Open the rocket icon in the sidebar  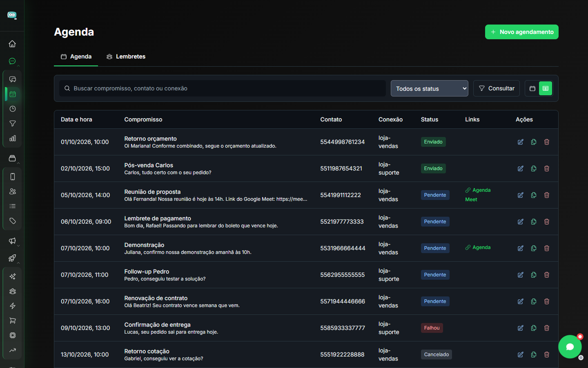point(12,258)
